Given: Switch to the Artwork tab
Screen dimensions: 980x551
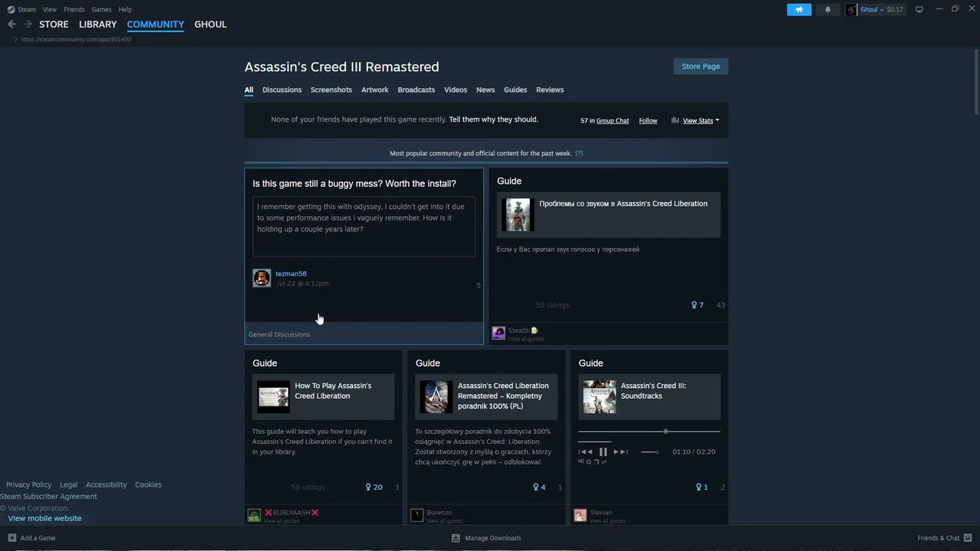Looking at the screenshot, I should pos(375,90).
